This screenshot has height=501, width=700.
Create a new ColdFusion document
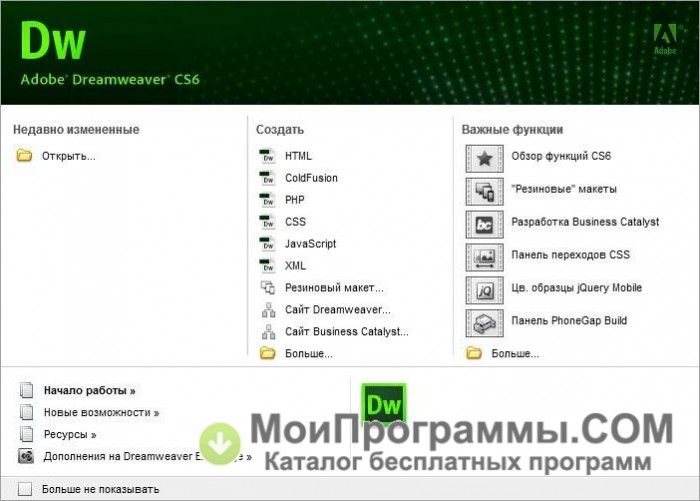(x=311, y=178)
